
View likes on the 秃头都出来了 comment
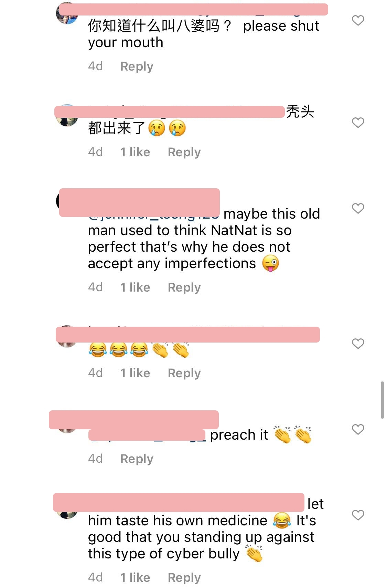coord(135,152)
